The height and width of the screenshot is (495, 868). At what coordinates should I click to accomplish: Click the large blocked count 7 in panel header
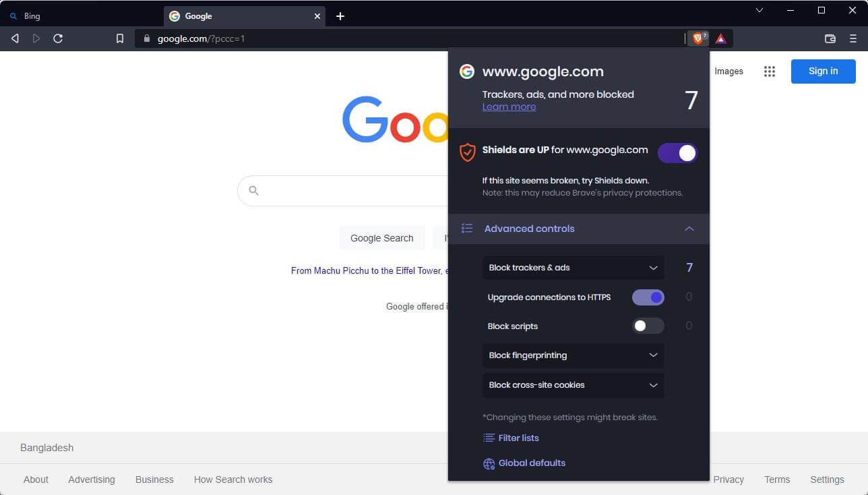pyautogui.click(x=691, y=100)
